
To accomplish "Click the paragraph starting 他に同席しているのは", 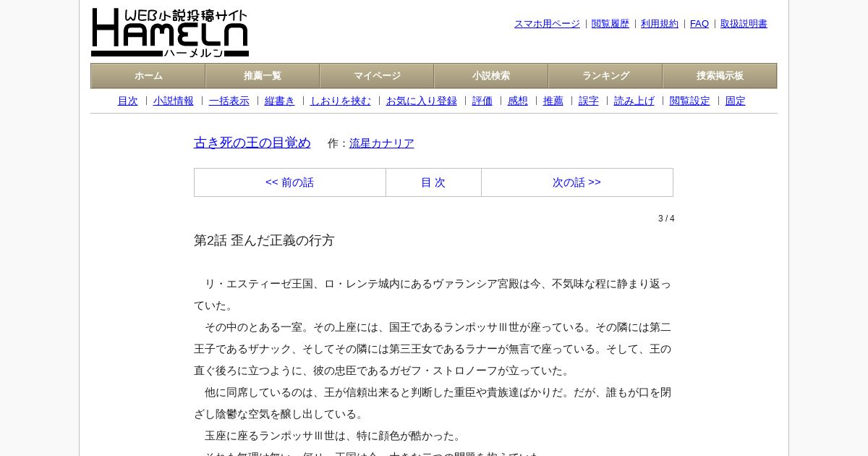I will [433, 403].
